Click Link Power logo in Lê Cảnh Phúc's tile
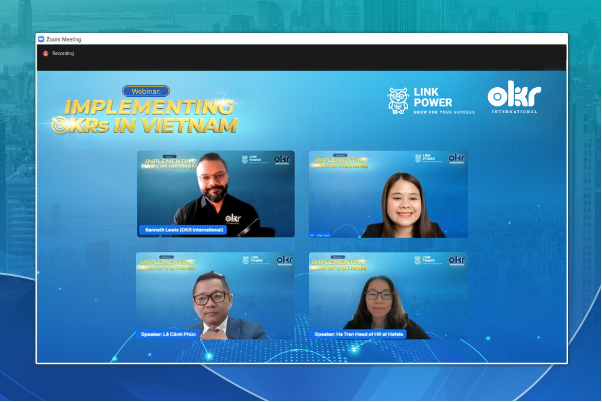This screenshot has height=402, width=602. tap(251, 260)
